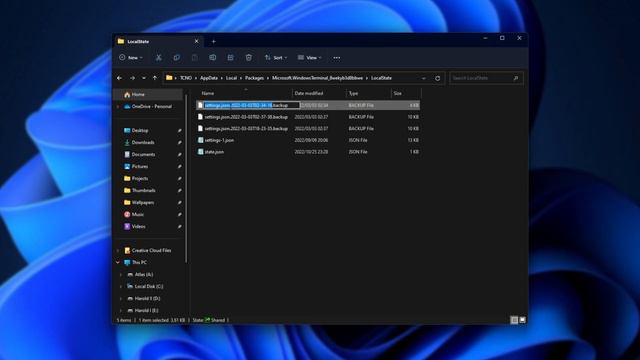Switch to large thumbnails view icon
640x360 pixels.
522,320
